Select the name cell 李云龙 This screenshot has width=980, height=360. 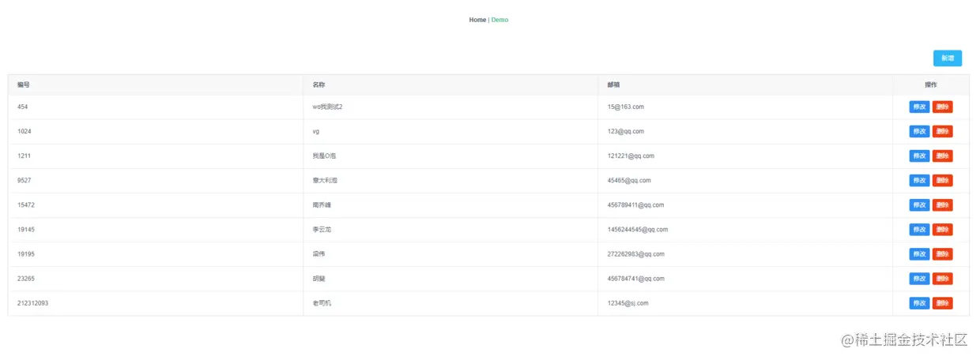tap(450, 229)
